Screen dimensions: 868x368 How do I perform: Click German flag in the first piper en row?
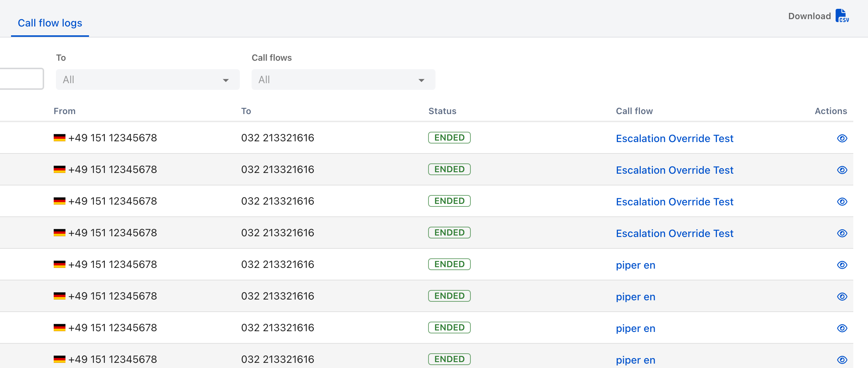pyautogui.click(x=60, y=265)
